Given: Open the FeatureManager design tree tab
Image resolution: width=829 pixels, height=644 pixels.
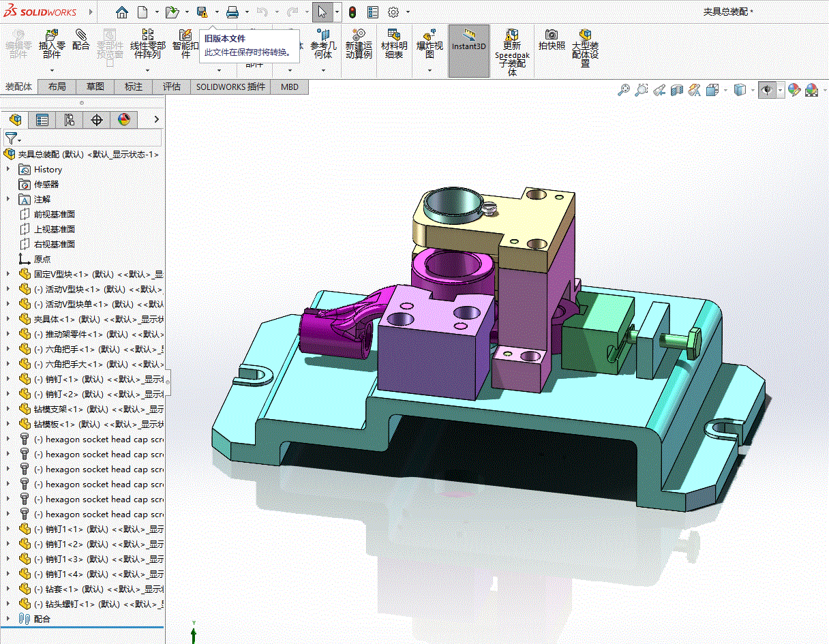Looking at the screenshot, I should tap(15, 120).
